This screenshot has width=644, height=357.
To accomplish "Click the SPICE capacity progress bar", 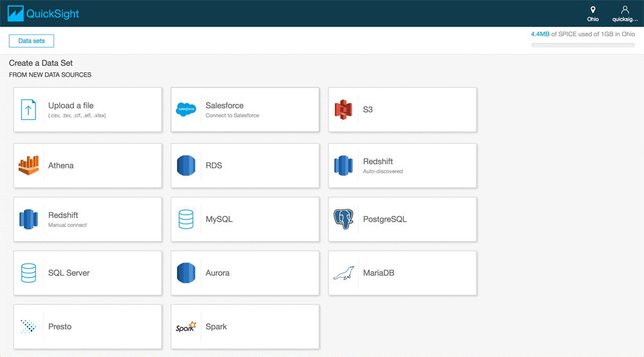I will click(x=583, y=45).
